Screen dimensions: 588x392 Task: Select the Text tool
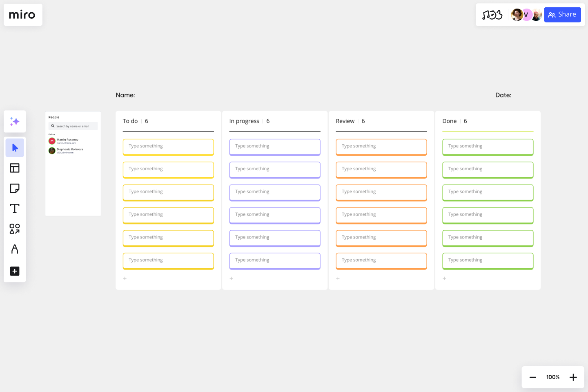tap(15, 208)
